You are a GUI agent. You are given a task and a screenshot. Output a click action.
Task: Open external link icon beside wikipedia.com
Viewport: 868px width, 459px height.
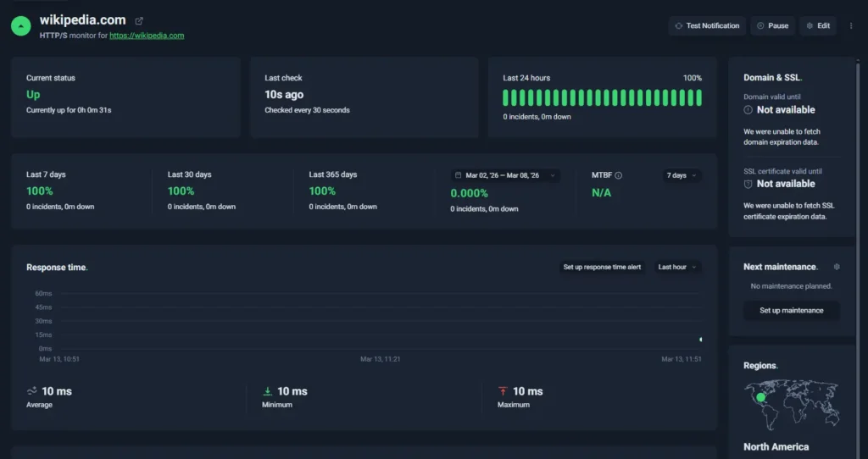139,21
